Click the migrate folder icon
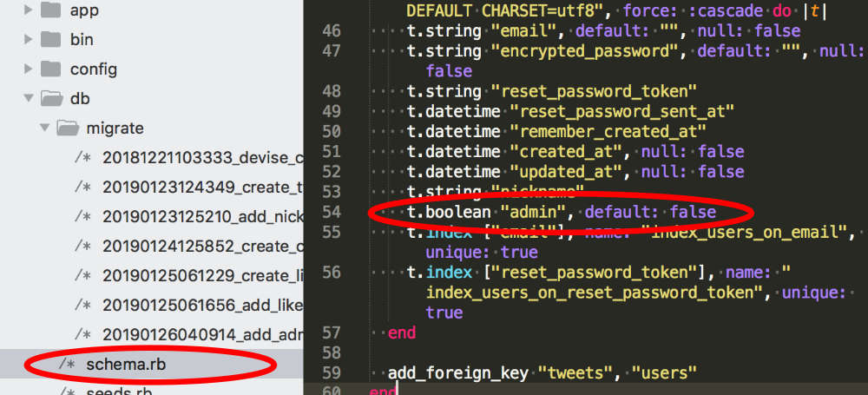Image resolution: width=868 pixels, height=395 pixels. click(x=68, y=128)
